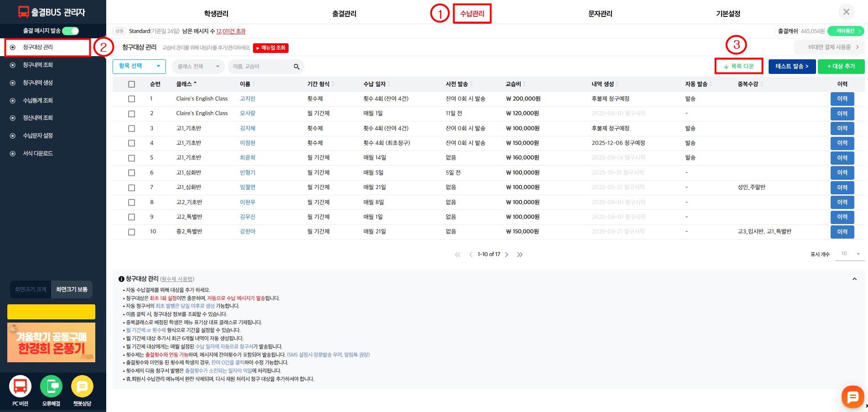
Task: Toggle 출결 메시지 발송 switch
Action: pyautogui.click(x=70, y=31)
